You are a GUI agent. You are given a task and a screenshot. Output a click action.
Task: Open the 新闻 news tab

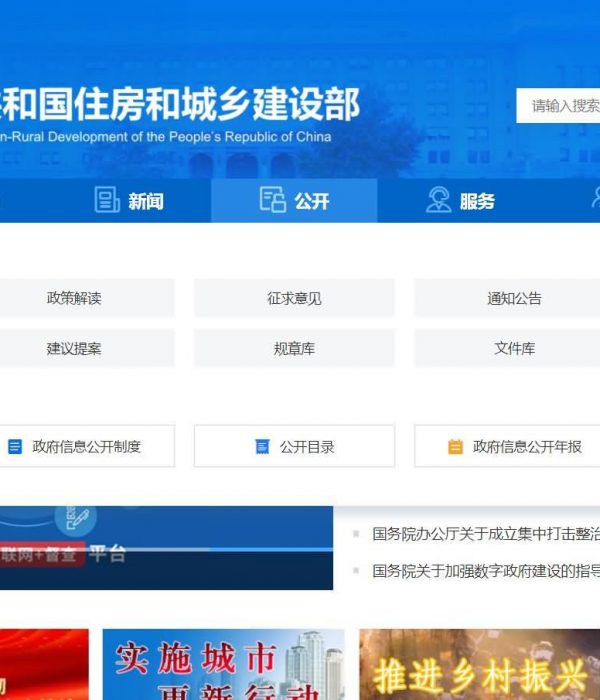pyautogui.click(x=129, y=200)
